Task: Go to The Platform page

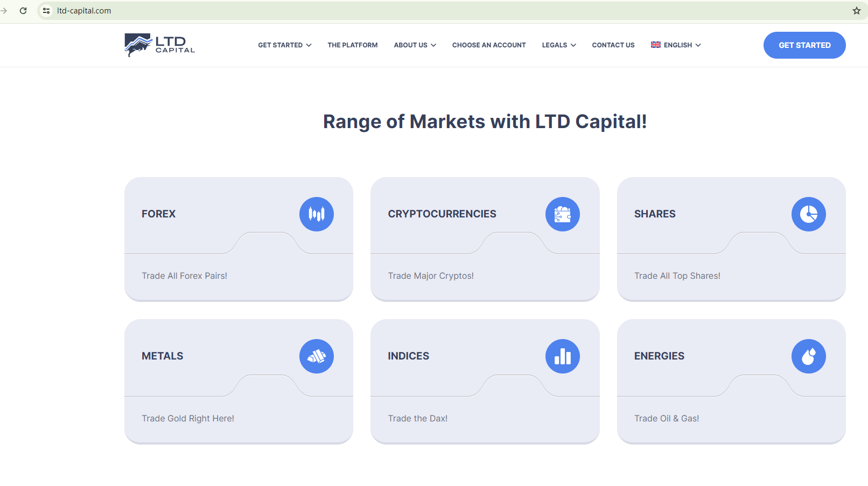Action: (x=353, y=45)
